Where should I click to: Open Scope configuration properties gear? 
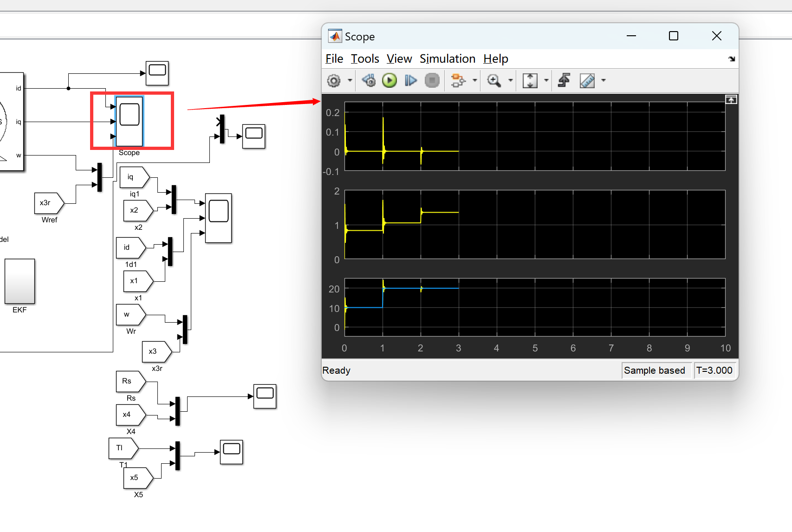[334, 81]
